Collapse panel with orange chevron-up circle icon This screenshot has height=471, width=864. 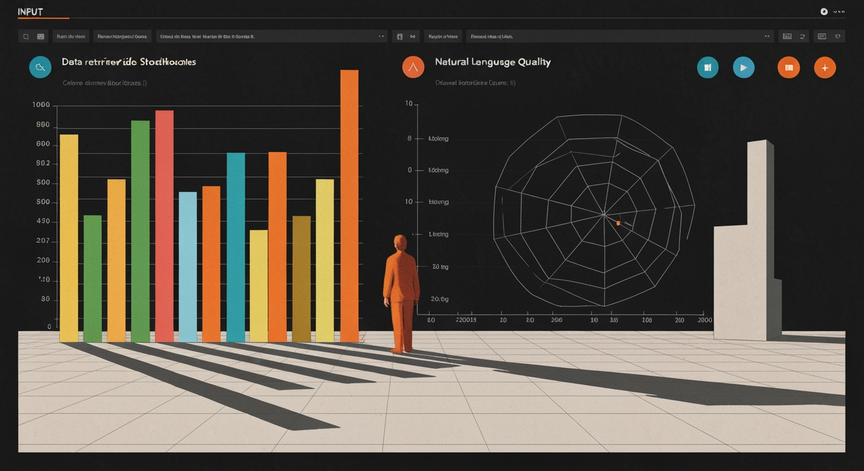(413, 67)
